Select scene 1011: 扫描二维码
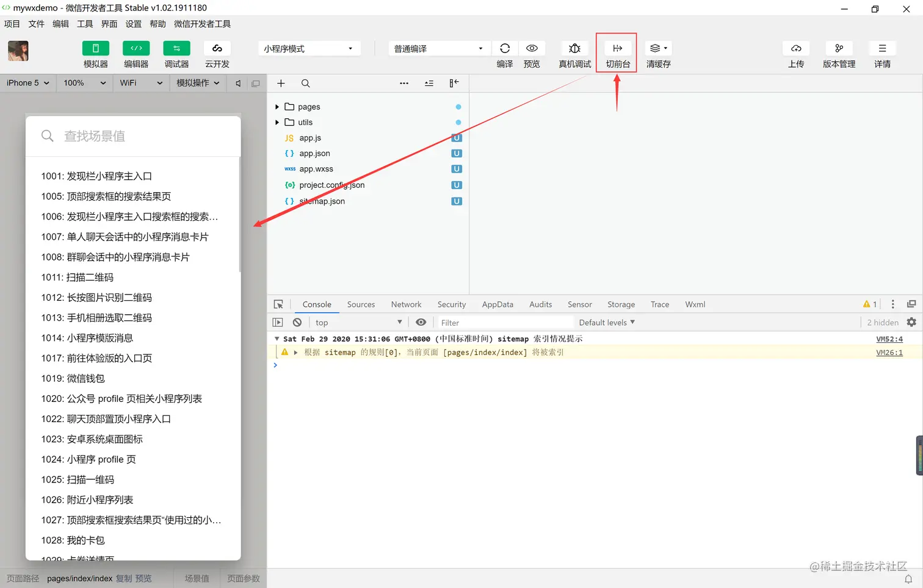This screenshot has height=588, width=923. pyautogui.click(x=78, y=278)
